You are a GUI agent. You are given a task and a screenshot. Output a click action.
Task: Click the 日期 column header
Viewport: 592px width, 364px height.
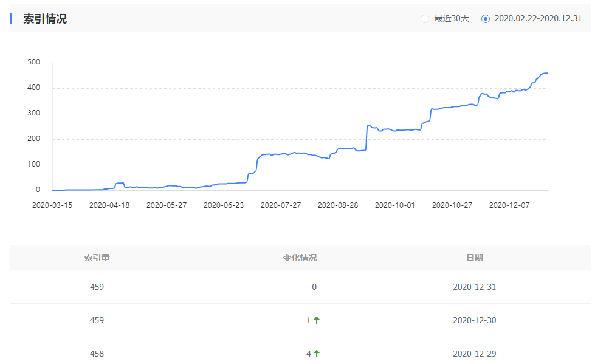coord(475,258)
